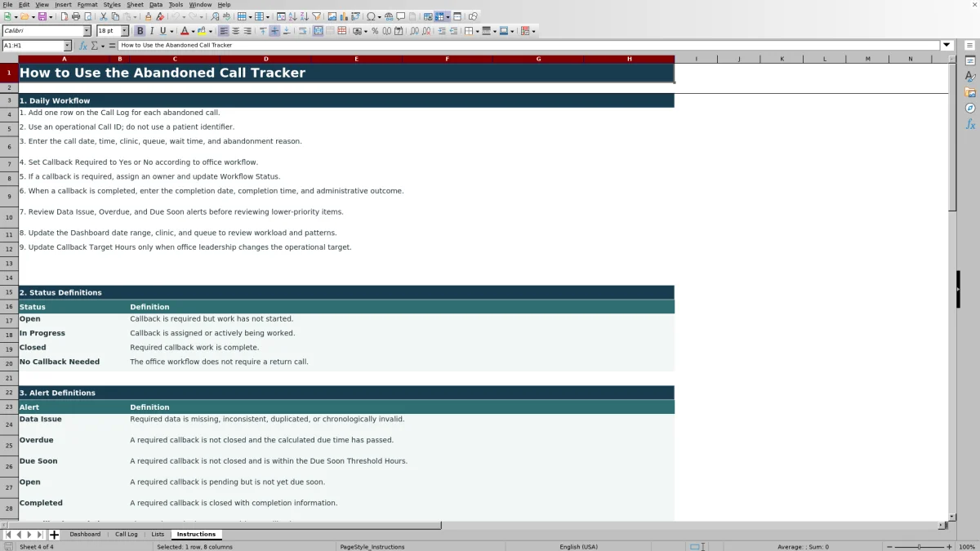Open Find and Replace icon

pos(215,16)
